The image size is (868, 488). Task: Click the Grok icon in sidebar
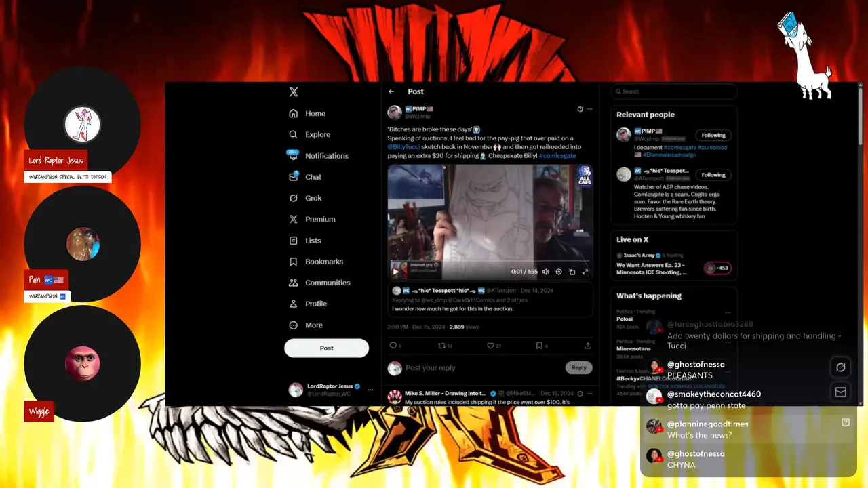(x=293, y=198)
